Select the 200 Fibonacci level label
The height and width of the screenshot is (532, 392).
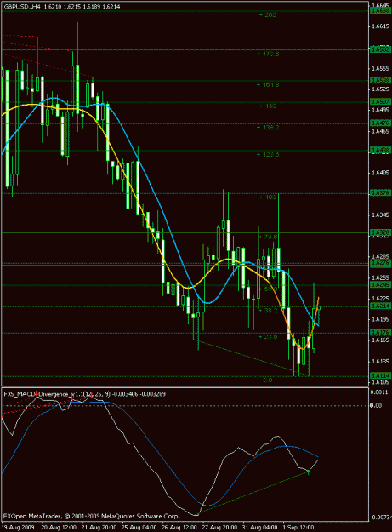pyautogui.click(x=267, y=15)
